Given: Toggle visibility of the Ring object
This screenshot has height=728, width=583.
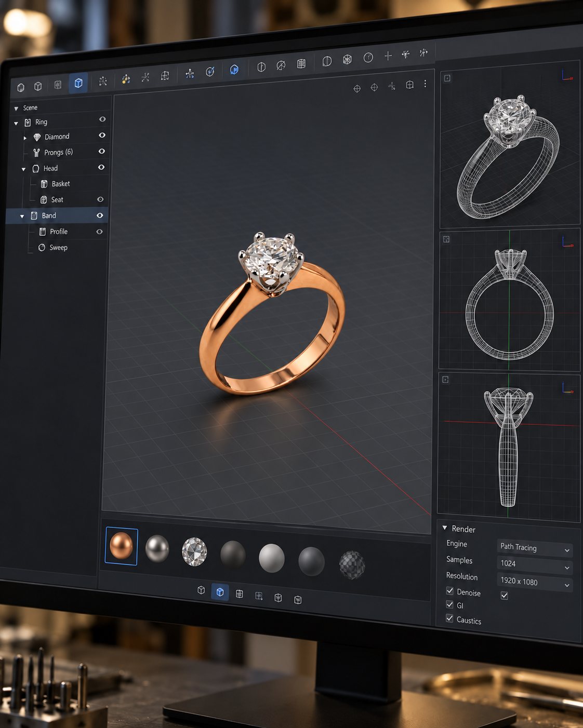Looking at the screenshot, I should click(x=102, y=119).
